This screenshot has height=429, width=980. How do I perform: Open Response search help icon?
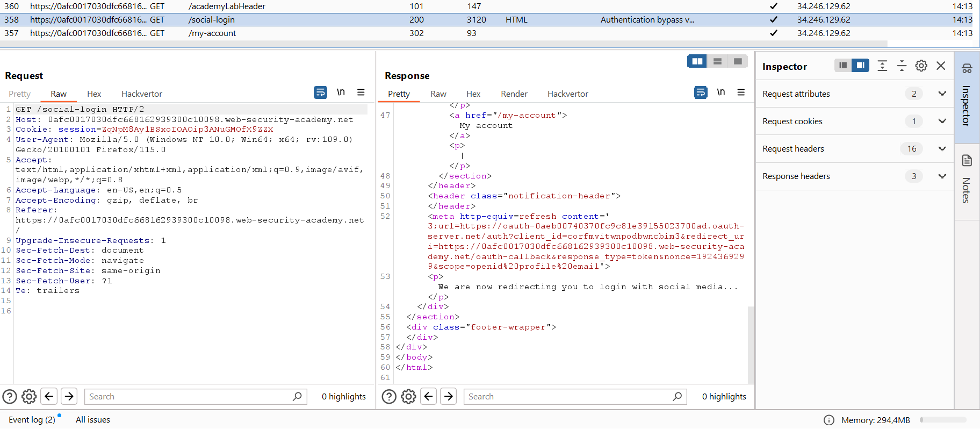[x=389, y=397]
